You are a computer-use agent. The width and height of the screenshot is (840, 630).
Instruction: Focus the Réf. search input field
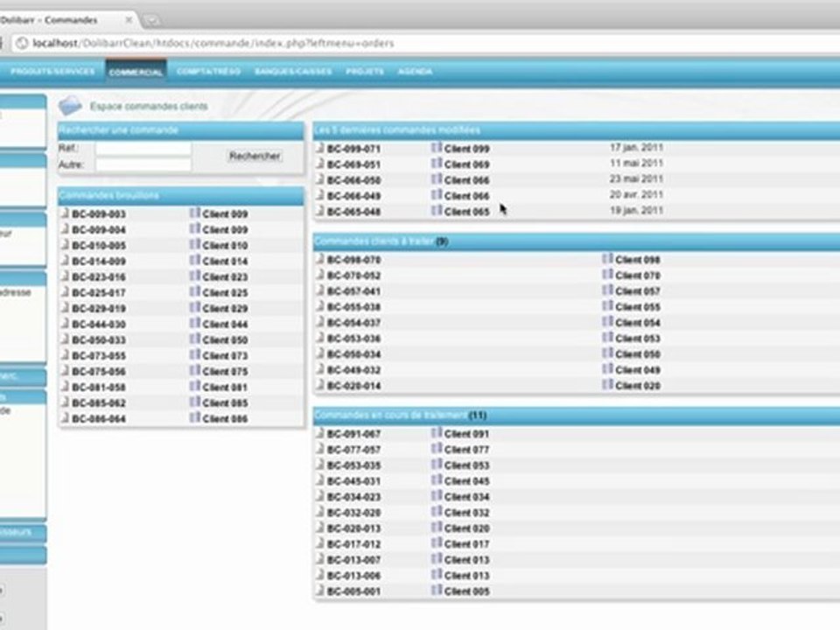[143, 148]
